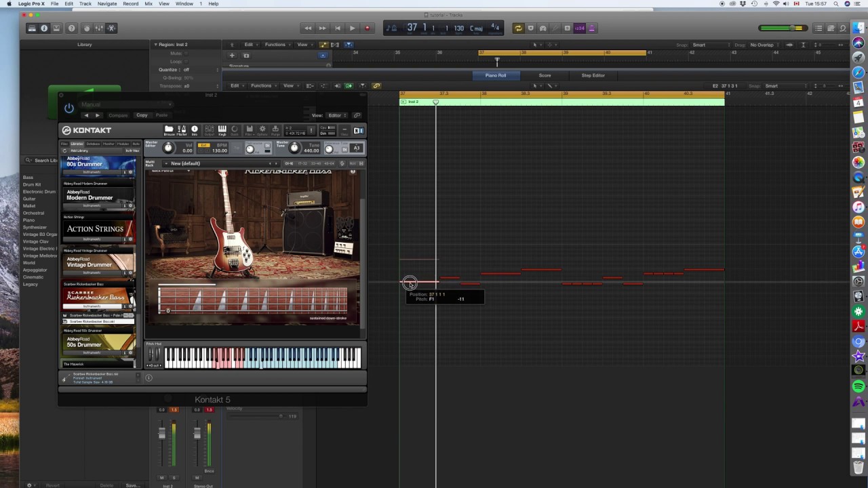Image resolution: width=868 pixels, height=488 pixels.
Task: Click the Copy button in plugin header
Action: [x=142, y=115]
